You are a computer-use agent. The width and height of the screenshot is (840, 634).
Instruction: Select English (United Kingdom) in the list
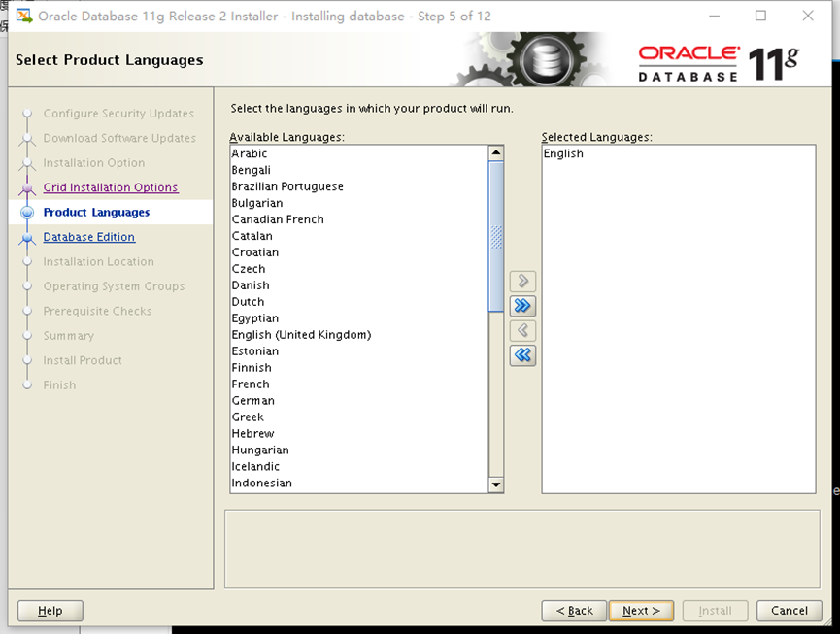tap(359, 335)
